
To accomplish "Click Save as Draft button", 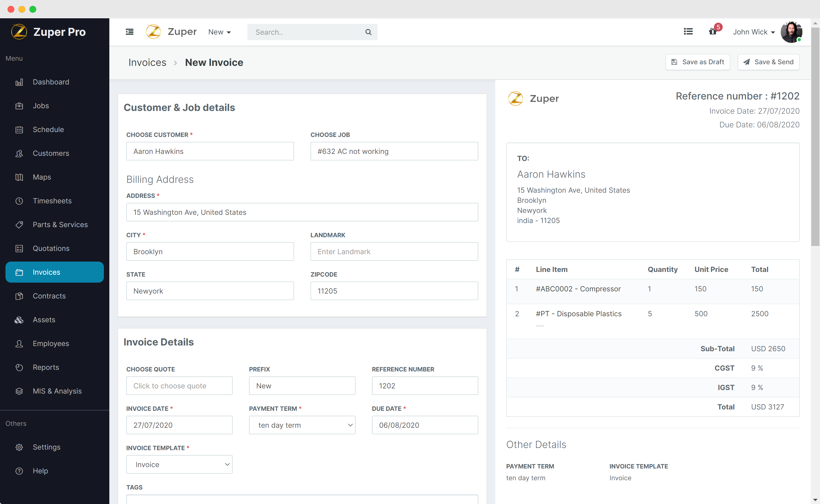I will [698, 62].
